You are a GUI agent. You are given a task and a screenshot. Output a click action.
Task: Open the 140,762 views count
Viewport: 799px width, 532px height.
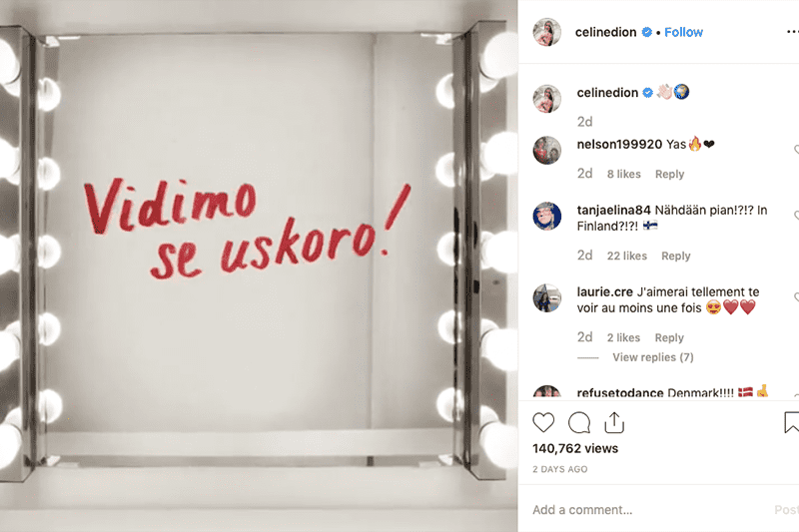pos(575,448)
